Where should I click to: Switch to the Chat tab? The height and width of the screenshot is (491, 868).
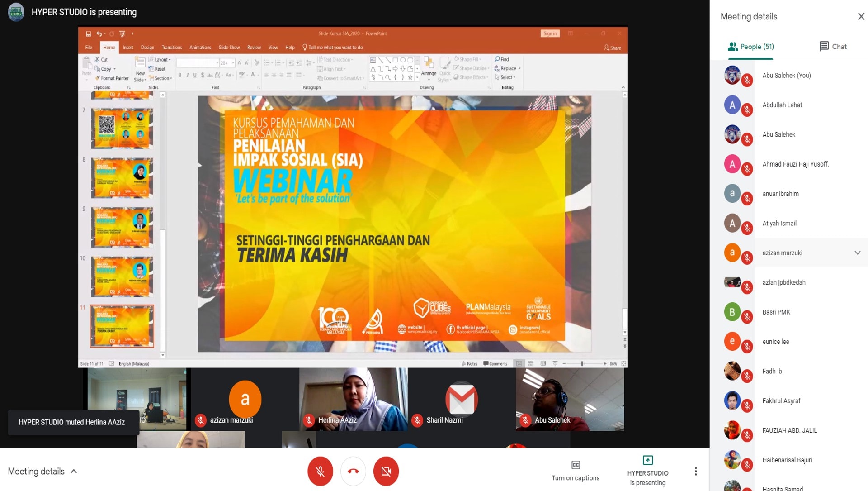833,47
